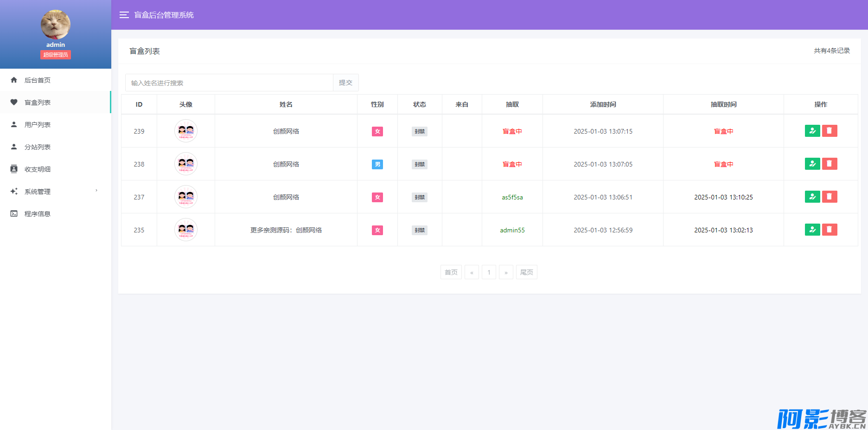This screenshot has width=868, height=430.
Task: Click the person icon beside 分站列表
Action: 14,147
